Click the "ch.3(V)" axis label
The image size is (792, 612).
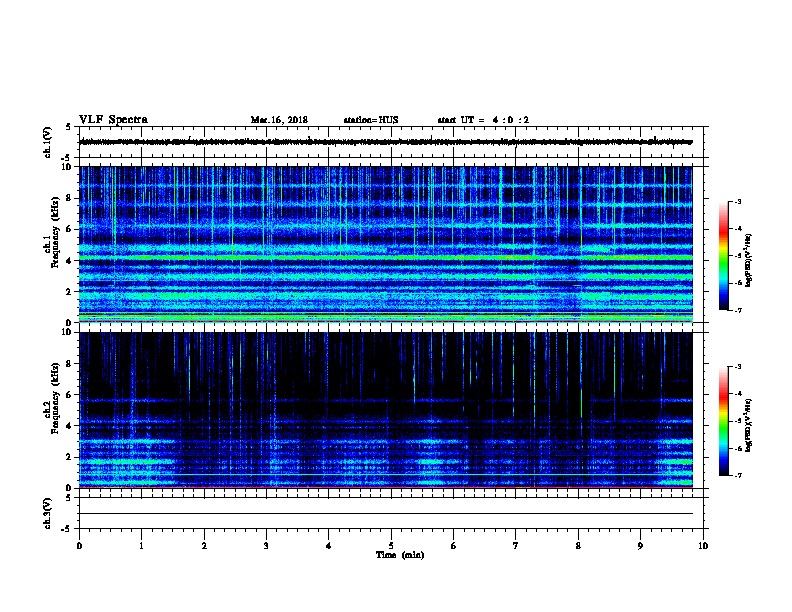(48, 513)
